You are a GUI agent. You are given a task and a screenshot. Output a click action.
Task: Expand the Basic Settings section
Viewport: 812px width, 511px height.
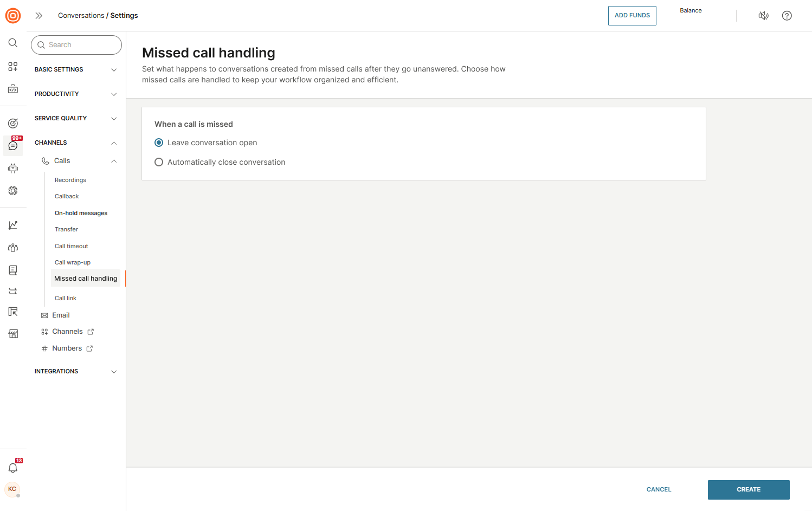pos(75,69)
